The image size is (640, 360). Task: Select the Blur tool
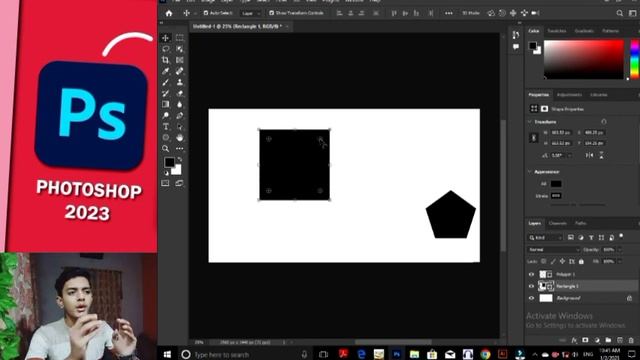tap(180, 104)
